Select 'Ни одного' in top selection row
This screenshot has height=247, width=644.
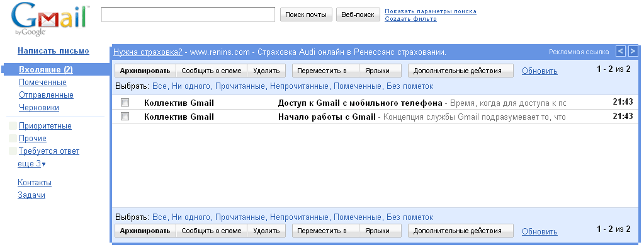pos(191,86)
